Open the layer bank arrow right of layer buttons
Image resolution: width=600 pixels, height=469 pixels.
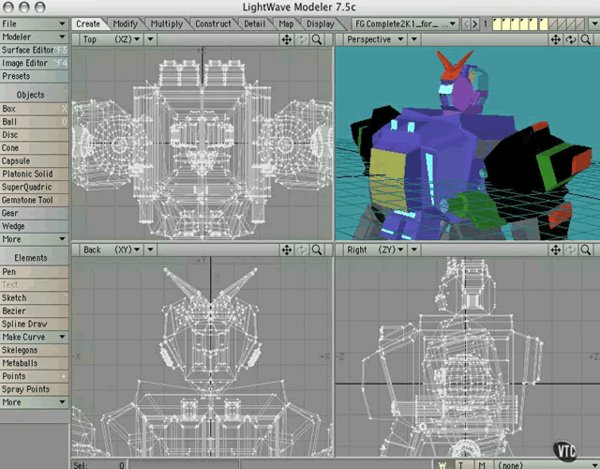[x=594, y=24]
